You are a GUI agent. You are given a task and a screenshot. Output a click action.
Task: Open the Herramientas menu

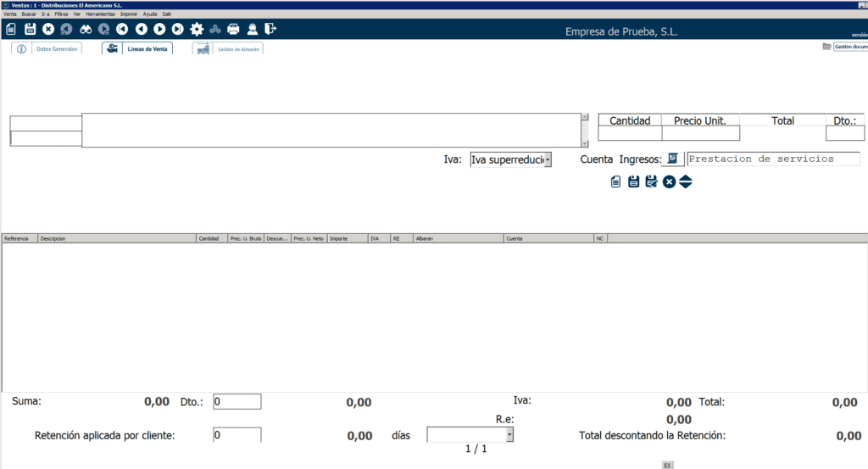100,14
